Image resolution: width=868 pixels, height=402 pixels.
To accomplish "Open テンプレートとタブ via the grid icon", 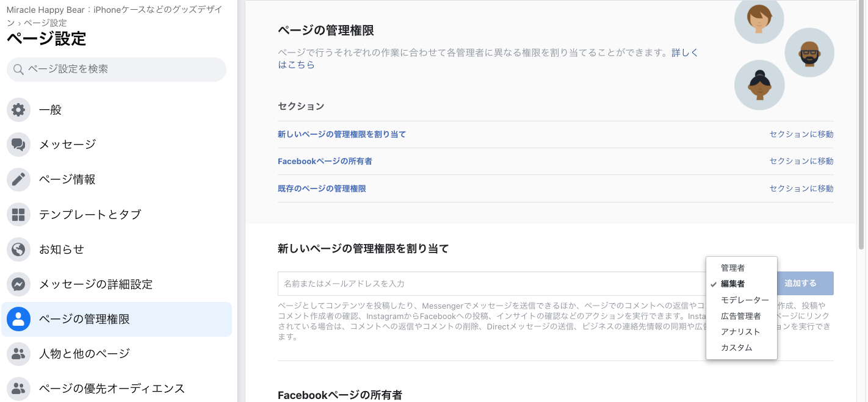I will tap(18, 214).
